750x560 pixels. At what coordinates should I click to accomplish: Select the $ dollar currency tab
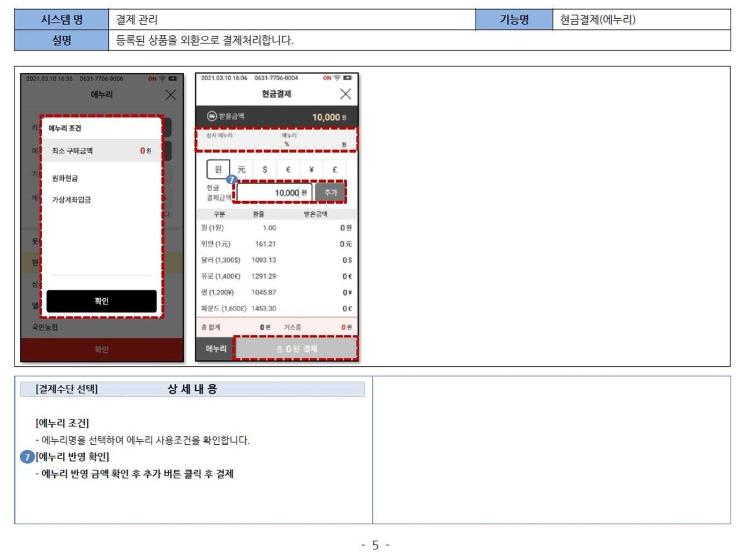coord(265,169)
